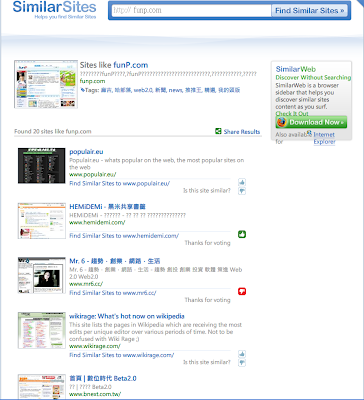Click thumbs down for populair.eu
The width and height of the screenshot is (364, 400).
pos(242,191)
